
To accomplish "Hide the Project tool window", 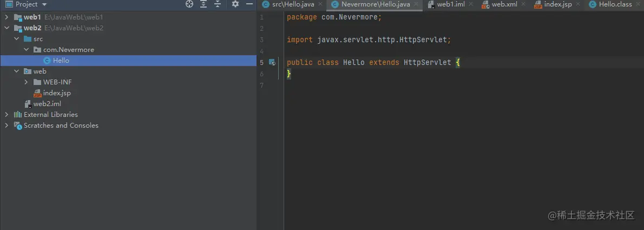I will 249,4.
